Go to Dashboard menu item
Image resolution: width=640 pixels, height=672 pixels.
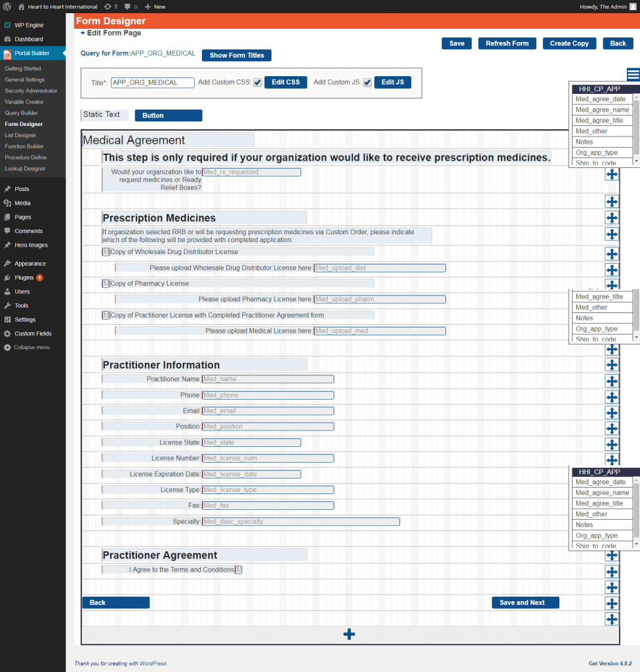coord(29,39)
